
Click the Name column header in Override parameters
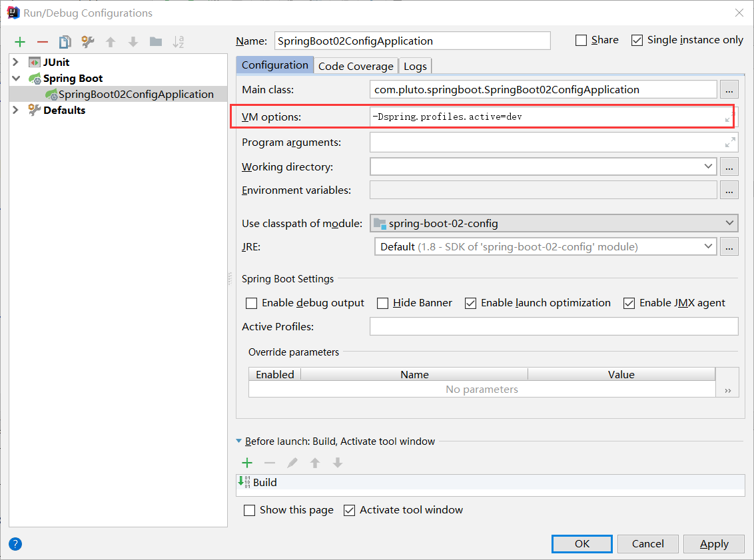[x=414, y=374]
